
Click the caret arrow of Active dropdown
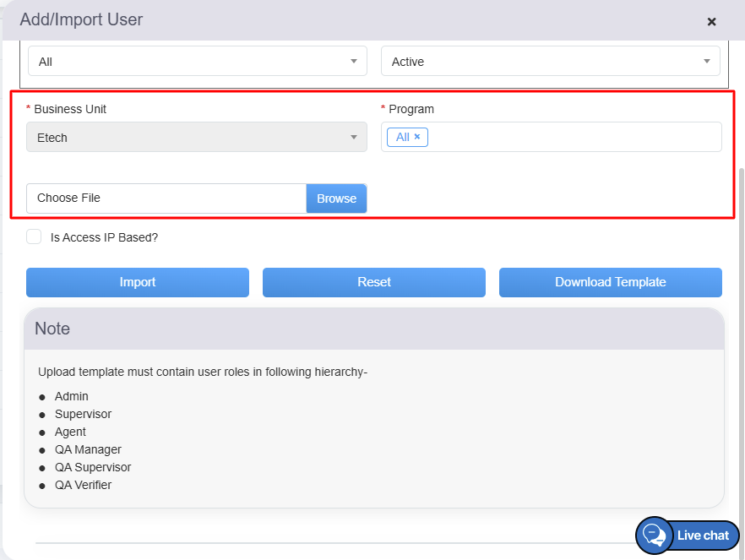coord(707,62)
